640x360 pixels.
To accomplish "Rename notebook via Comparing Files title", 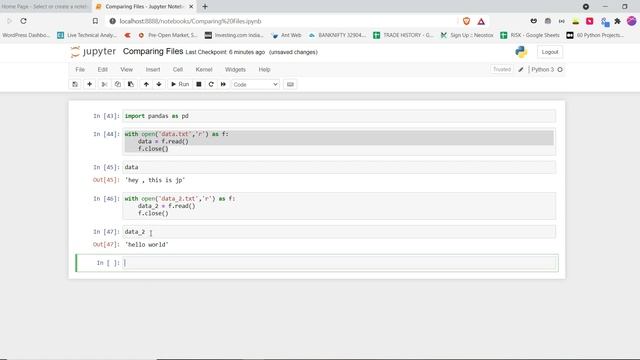I will point(153,51).
